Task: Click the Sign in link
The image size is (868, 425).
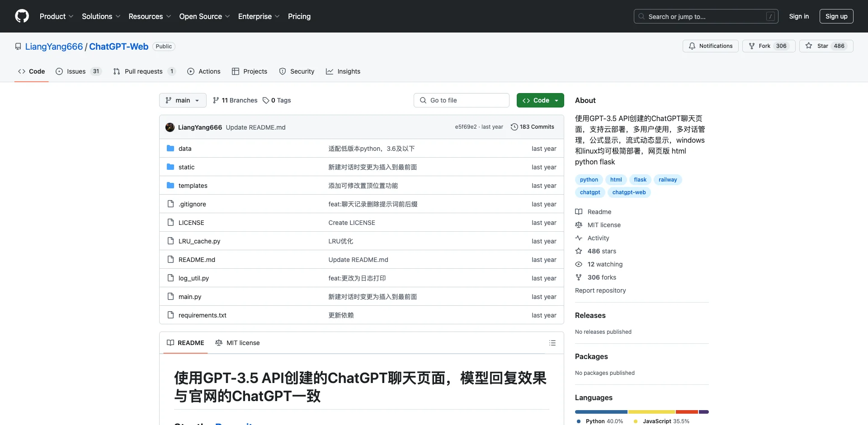Action: click(799, 16)
